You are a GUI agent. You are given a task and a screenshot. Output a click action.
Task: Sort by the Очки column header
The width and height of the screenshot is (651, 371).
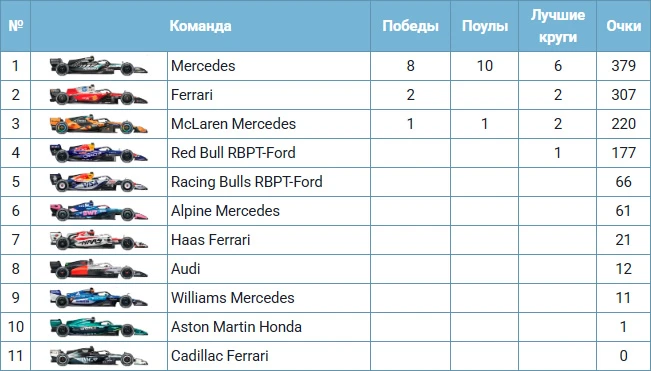coord(624,26)
